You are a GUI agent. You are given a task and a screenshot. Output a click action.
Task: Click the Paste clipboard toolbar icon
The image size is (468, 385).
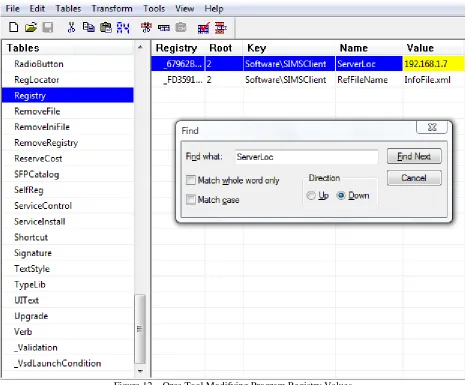(x=106, y=27)
